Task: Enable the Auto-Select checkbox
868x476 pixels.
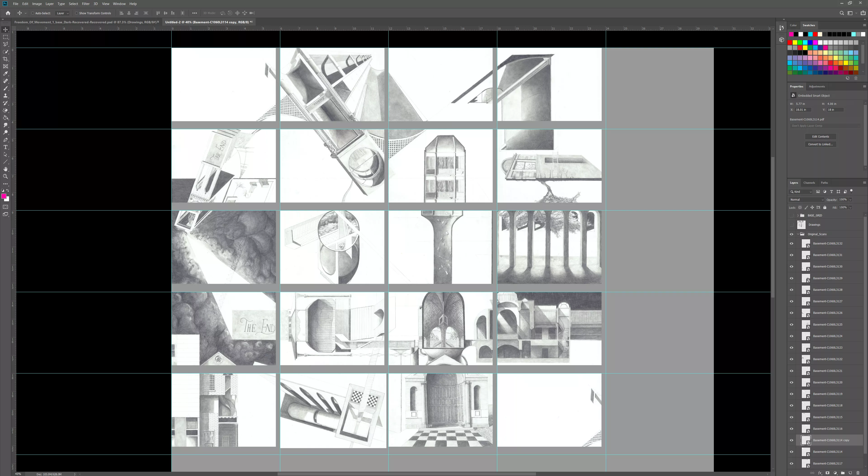Action: (x=33, y=13)
